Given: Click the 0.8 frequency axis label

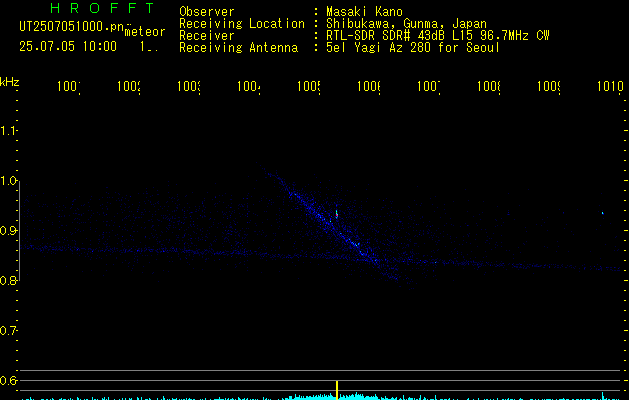Looking at the screenshot, I should pyautogui.click(x=8, y=281).
